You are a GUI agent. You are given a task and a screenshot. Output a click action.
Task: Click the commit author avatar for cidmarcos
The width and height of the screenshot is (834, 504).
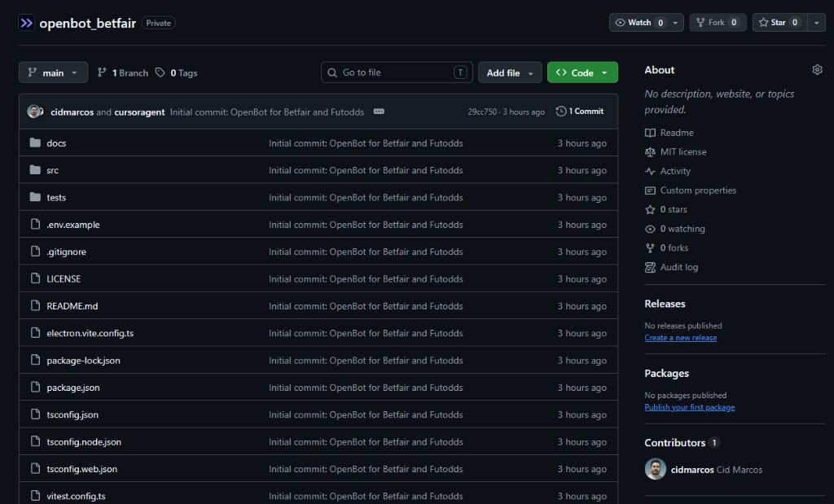(34, 112)
